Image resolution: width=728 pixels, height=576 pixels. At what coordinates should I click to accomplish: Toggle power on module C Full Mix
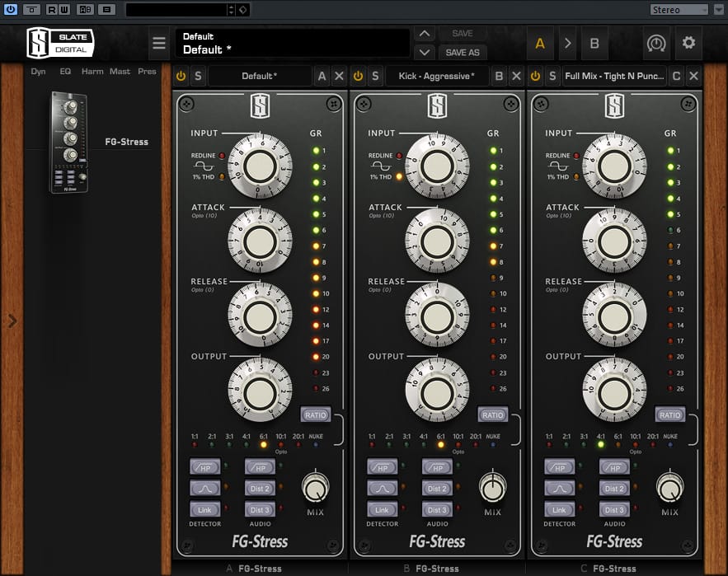[535, 76]
